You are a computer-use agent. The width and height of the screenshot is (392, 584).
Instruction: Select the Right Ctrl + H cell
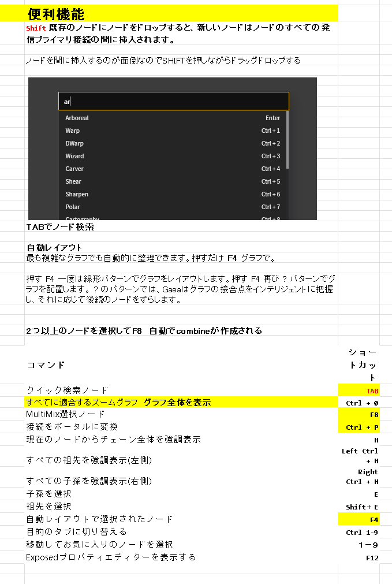pos(359,477)
